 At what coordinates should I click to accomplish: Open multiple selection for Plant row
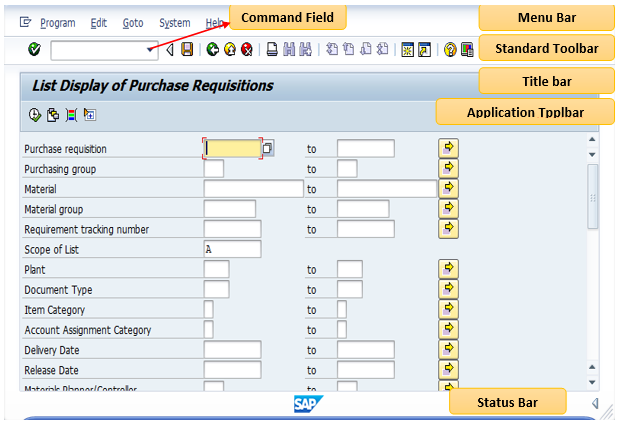[x=448, y=269]
